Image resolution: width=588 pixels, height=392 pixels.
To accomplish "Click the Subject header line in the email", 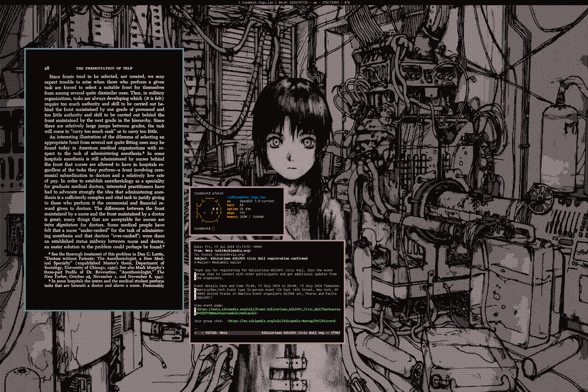I will tap(251, 259).
